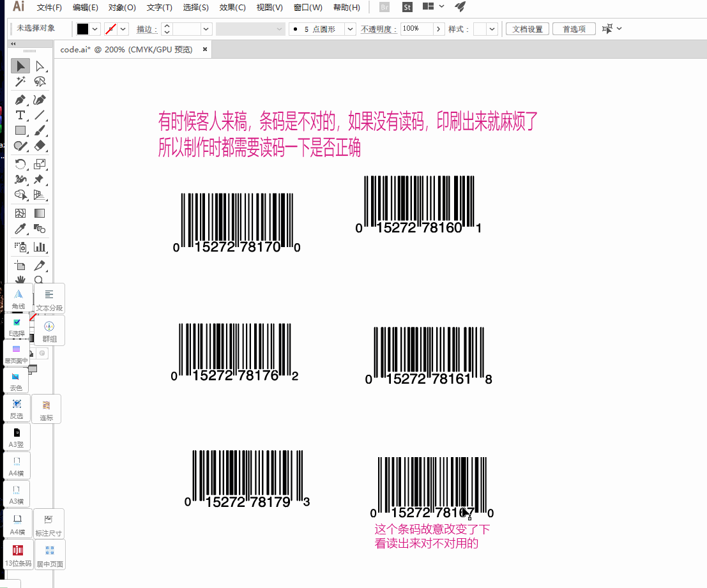Select the Artboard tool

click(x=20, y=266)
